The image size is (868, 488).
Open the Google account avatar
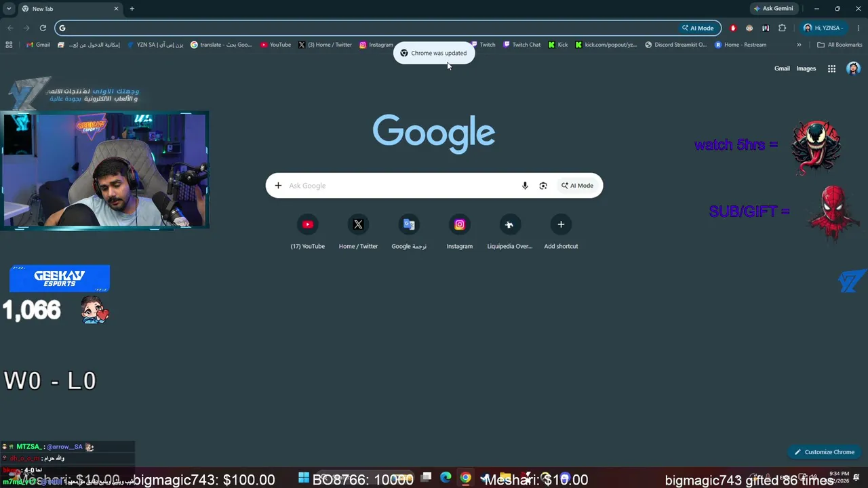coord(853,68)
